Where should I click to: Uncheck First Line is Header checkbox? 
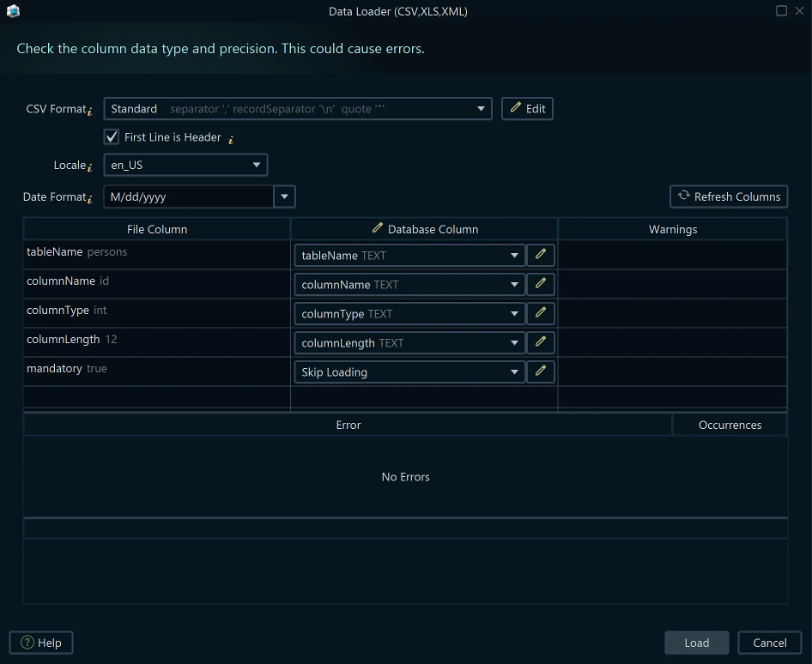(112, 137)
